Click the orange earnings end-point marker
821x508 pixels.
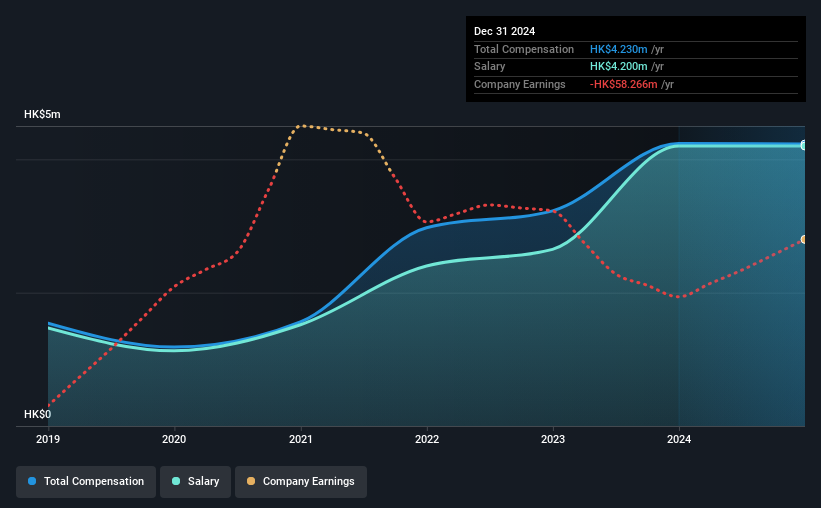804,239
